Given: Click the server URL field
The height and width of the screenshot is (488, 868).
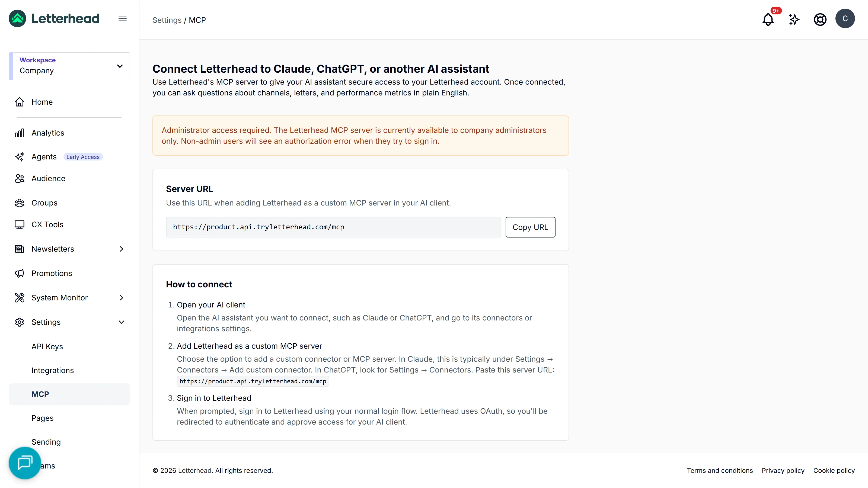Looking at the screenshot, I should [333, 227].
